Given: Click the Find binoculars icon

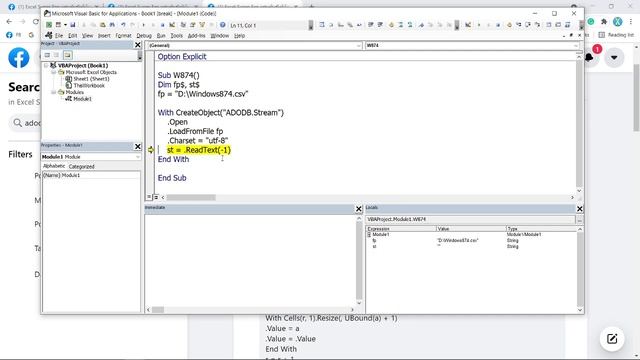Looking at the screenshot, I should pyautogui.click(x=112, y=25).
